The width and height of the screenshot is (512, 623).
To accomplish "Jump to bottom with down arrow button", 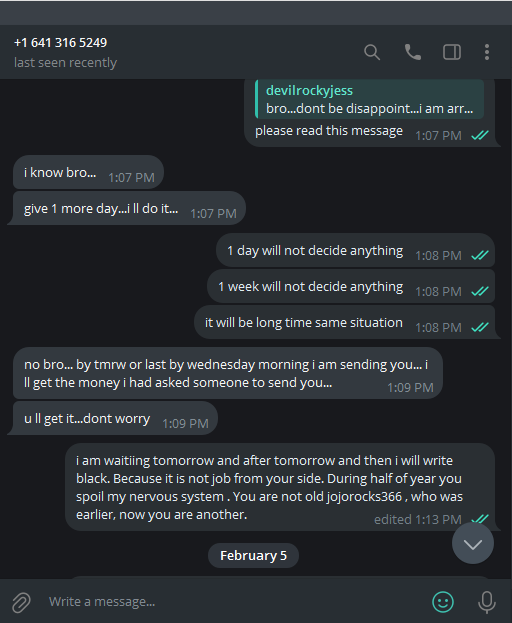I will click(x=473, y=544).
